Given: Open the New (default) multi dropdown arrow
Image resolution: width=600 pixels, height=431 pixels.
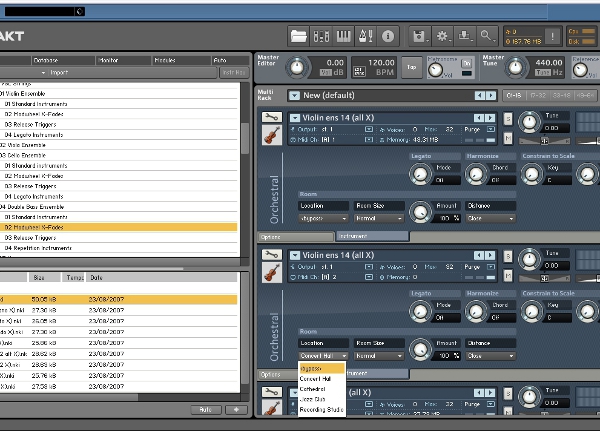Looking at the screenshot, I should point(294,95).
